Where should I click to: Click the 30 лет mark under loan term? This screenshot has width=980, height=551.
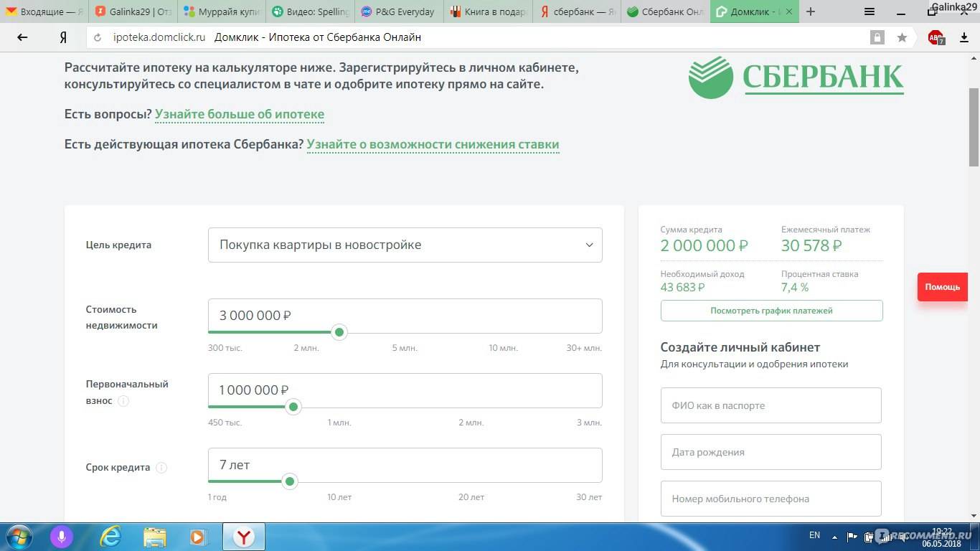click(589, 497)
